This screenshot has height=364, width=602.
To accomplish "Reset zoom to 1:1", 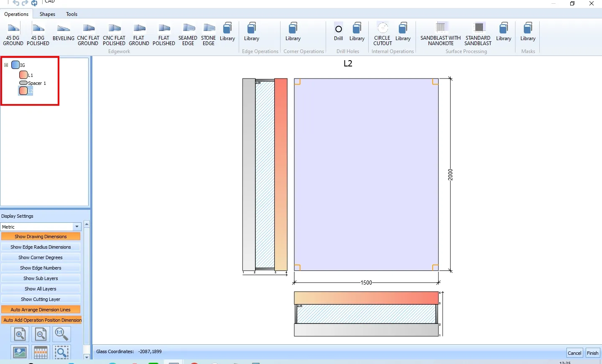I will point(61,334).
